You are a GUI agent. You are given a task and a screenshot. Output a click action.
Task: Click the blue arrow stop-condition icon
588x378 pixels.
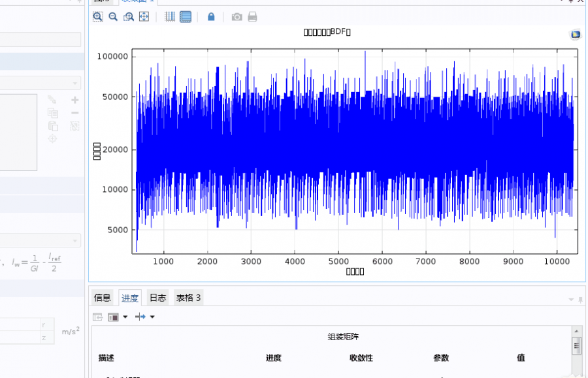140,317
